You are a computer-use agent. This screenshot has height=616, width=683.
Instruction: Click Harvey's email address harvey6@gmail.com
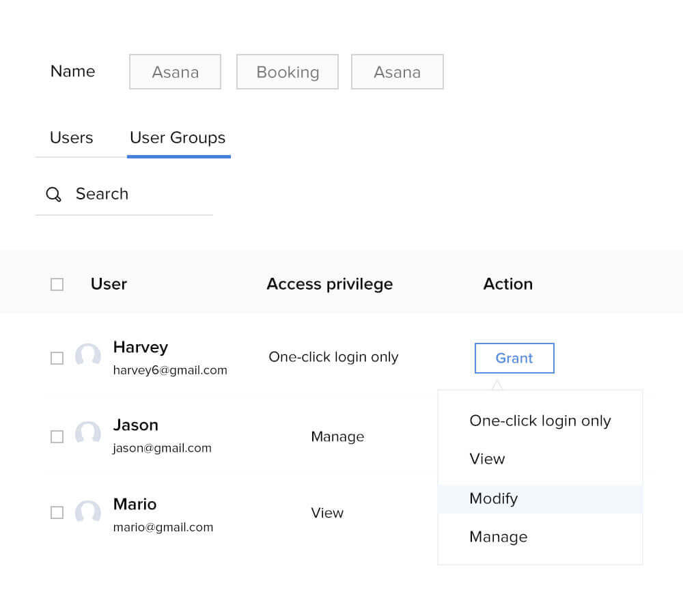pyautogui.click(x=170, y=370)
